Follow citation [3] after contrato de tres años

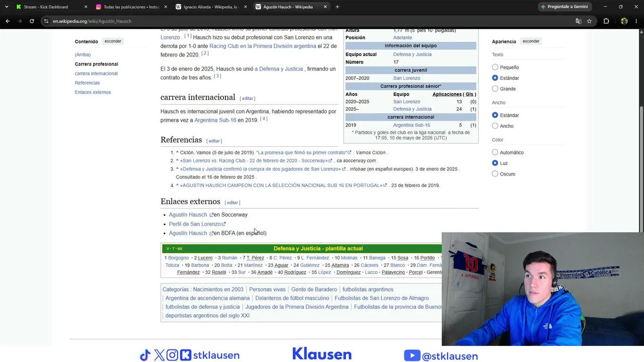point(217,76)
